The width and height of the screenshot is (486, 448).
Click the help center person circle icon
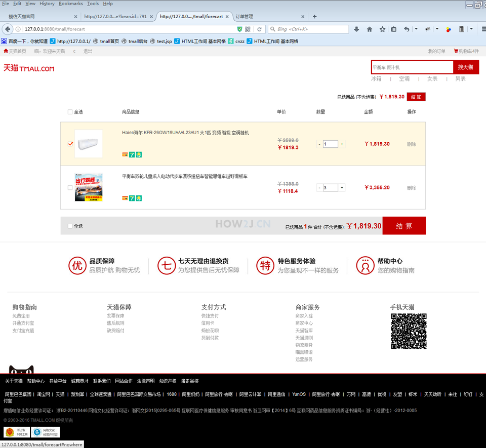coord(366,266)
